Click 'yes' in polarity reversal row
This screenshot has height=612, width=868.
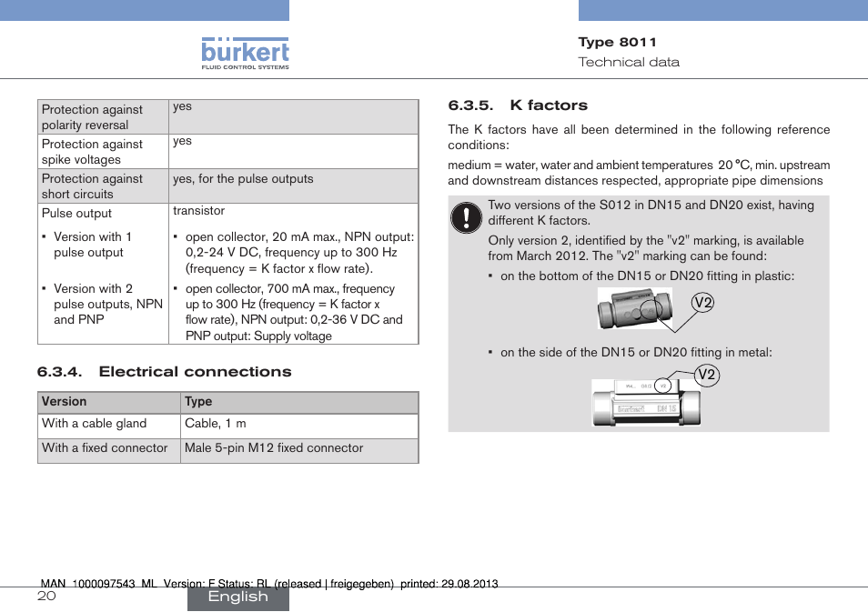pyautogui.click(x=182, y=106)
